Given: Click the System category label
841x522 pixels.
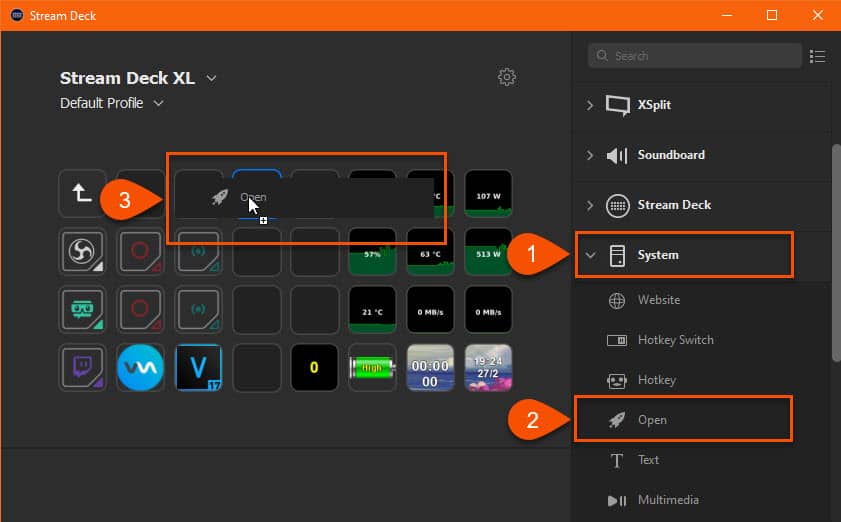Looking at the screenshot, I should (x=658, y=255).
